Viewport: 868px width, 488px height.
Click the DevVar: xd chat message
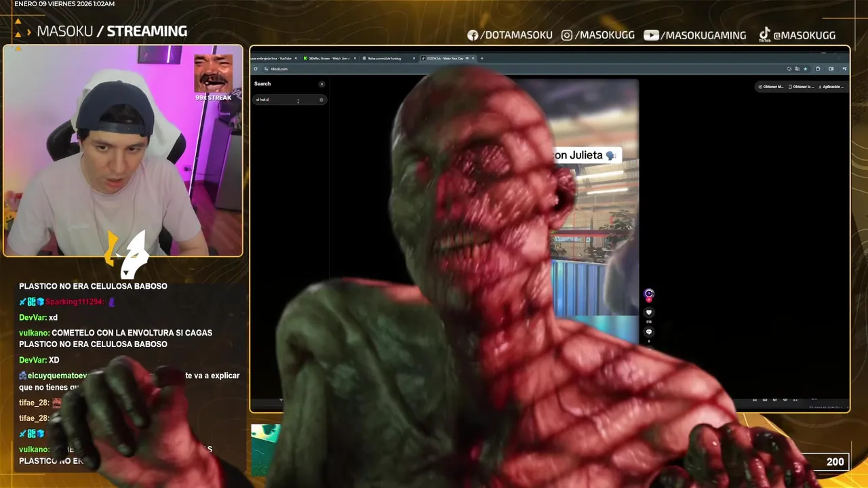tap(38, 317)
